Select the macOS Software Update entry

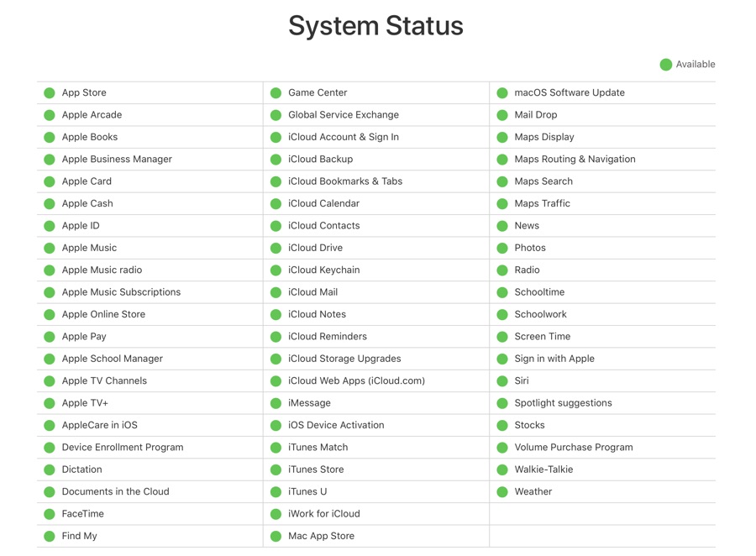pyautogui.click(x=602, y=92)
